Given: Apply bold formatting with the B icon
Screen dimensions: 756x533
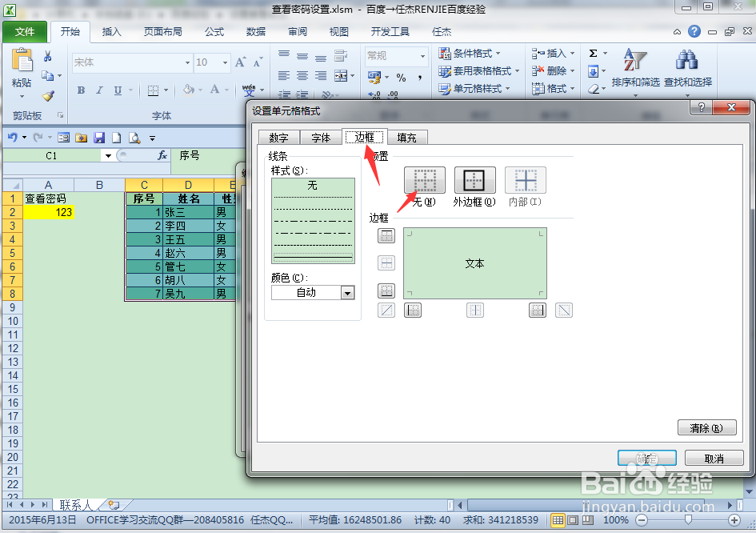Looking at the screenshot, I should pos(79,90).
